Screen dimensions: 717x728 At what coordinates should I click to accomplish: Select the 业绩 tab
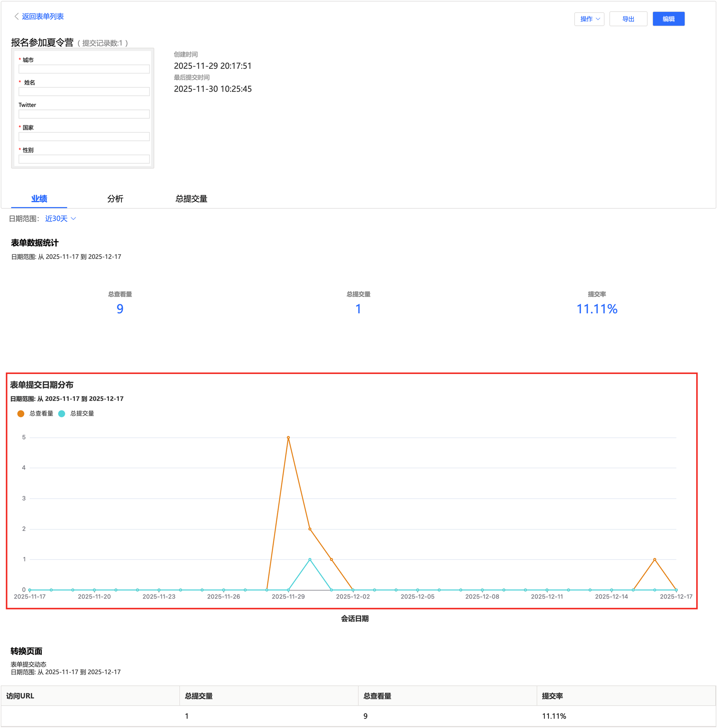click(x=39, y=198)
